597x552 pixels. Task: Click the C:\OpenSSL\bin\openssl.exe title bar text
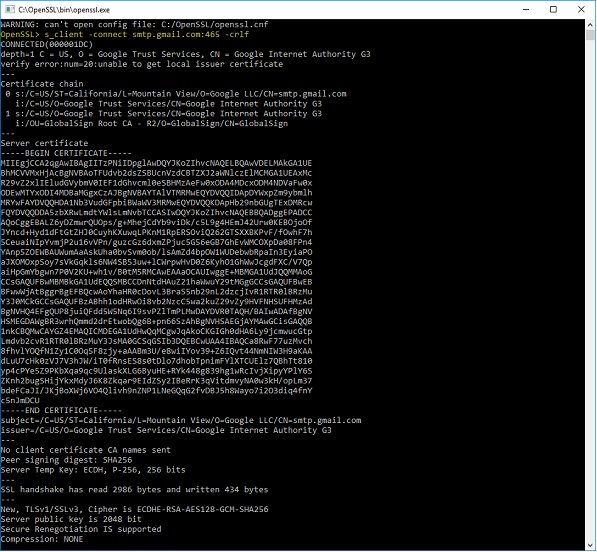pyautogui.click(x=64, y=10)
